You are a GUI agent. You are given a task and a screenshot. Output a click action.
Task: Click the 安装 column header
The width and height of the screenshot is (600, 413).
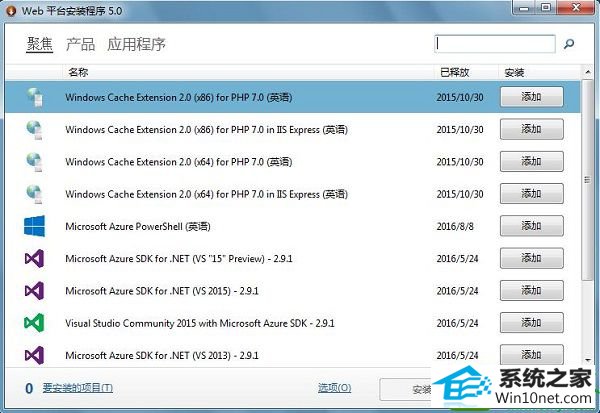coord(540,72)
